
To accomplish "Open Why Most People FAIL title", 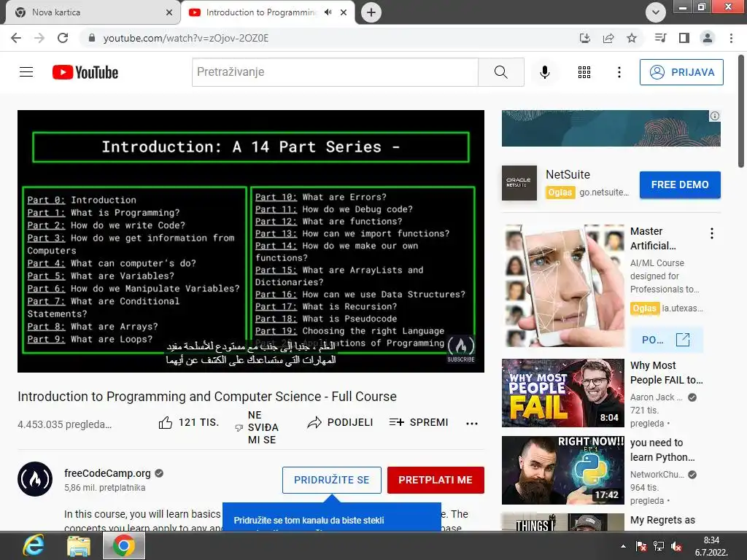I will [x=666, y=373].
